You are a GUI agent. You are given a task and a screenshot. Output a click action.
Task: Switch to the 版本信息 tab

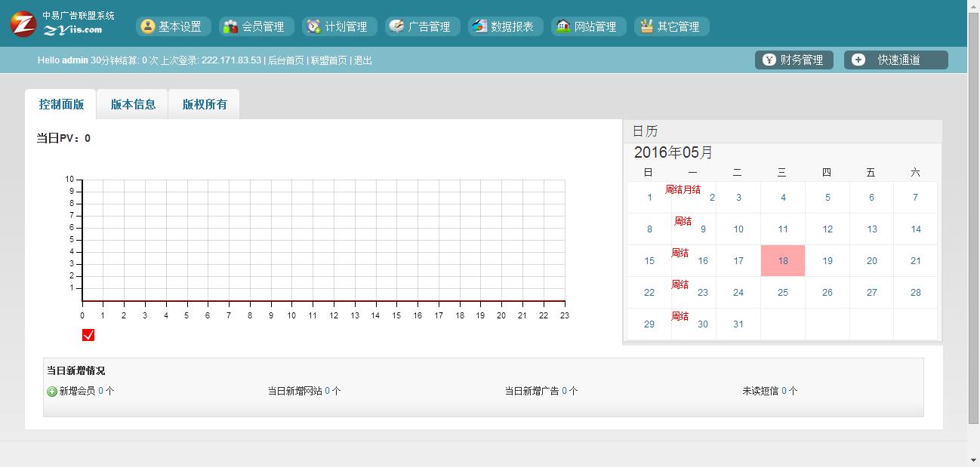point(133,104)
